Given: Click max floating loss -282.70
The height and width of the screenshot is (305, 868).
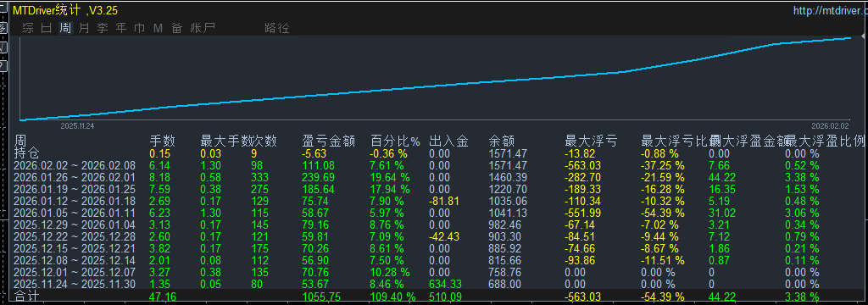Looking at the screenshot, I should pyautogui.click(x=583, y=177).
